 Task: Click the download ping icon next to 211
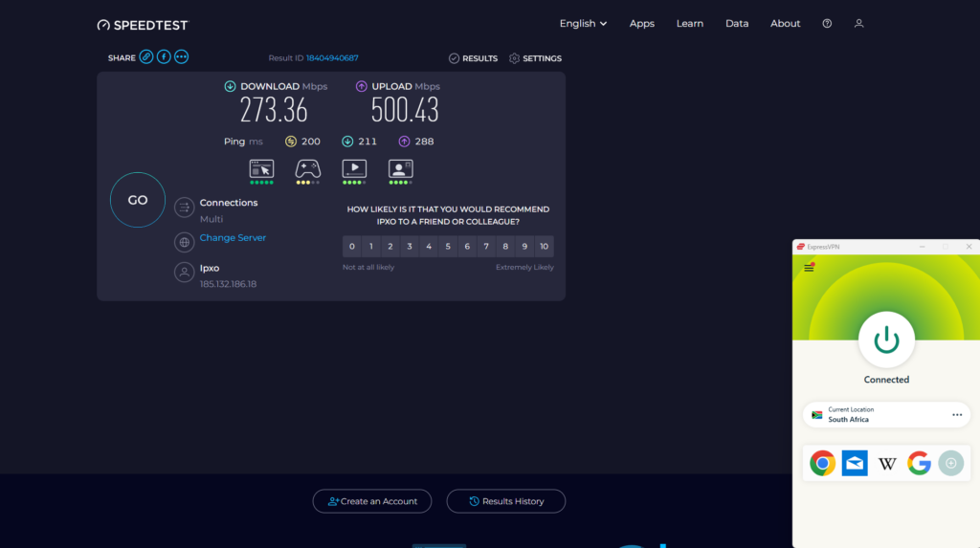tap(347, 142)
